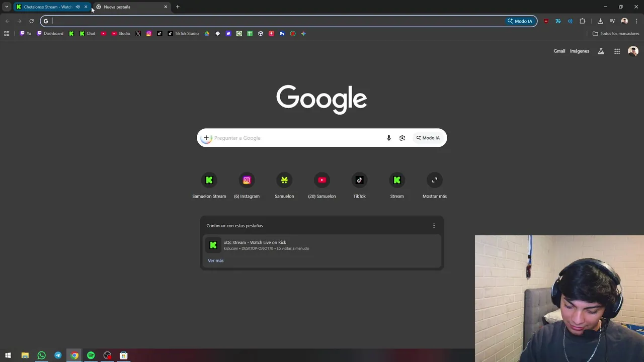Image resolution: width=644 pixels, height=362 pixels.
Task: Open the tab search dropdown arrow
Action: pos(7,7)
